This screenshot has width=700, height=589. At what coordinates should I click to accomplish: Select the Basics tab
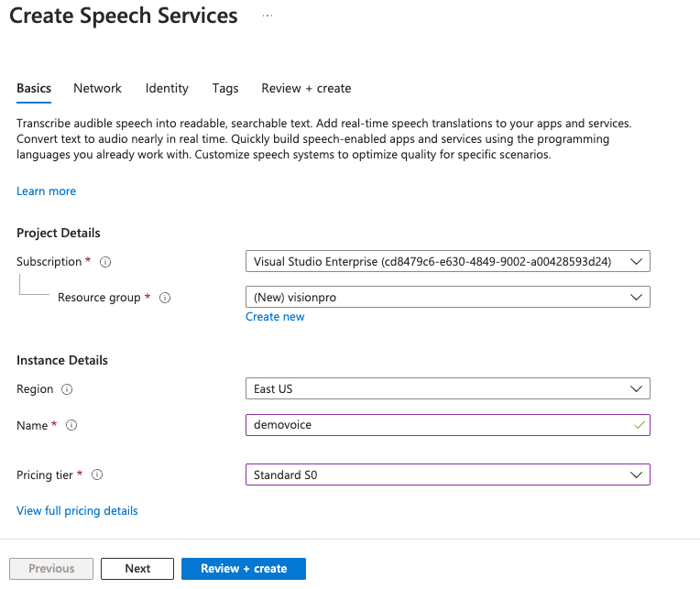34,88
